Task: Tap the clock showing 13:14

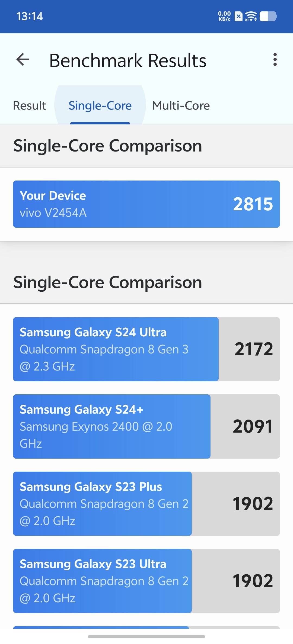Action: coord(30,17)
